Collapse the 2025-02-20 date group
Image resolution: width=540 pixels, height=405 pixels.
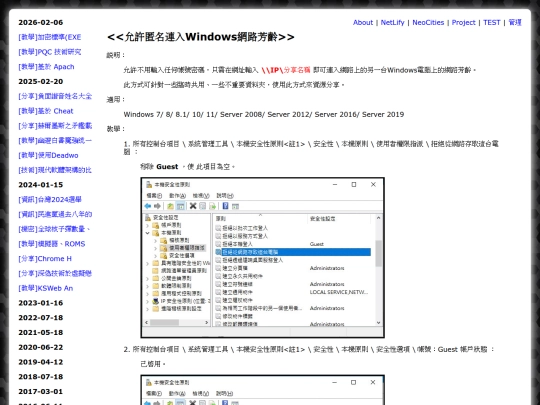point(41,82)
